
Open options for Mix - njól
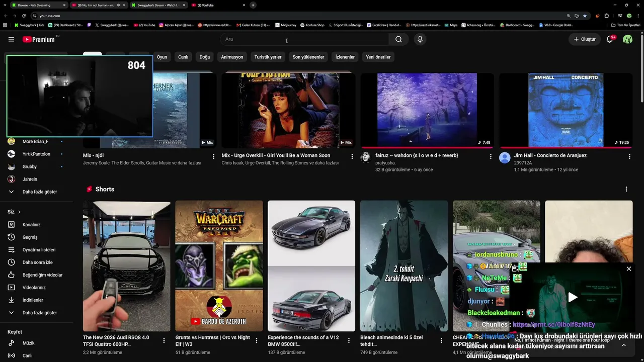point(213,156)
